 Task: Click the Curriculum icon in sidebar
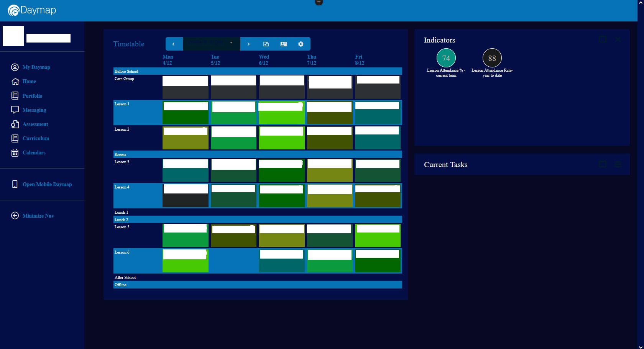pos(15,138)
